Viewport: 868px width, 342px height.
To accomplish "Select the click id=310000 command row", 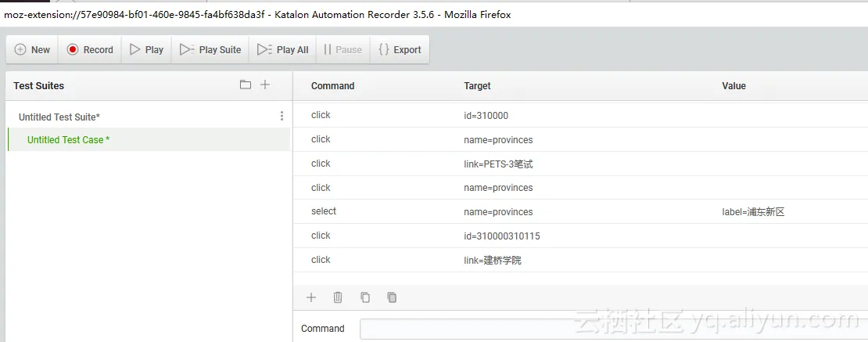I will coord(580,115).
